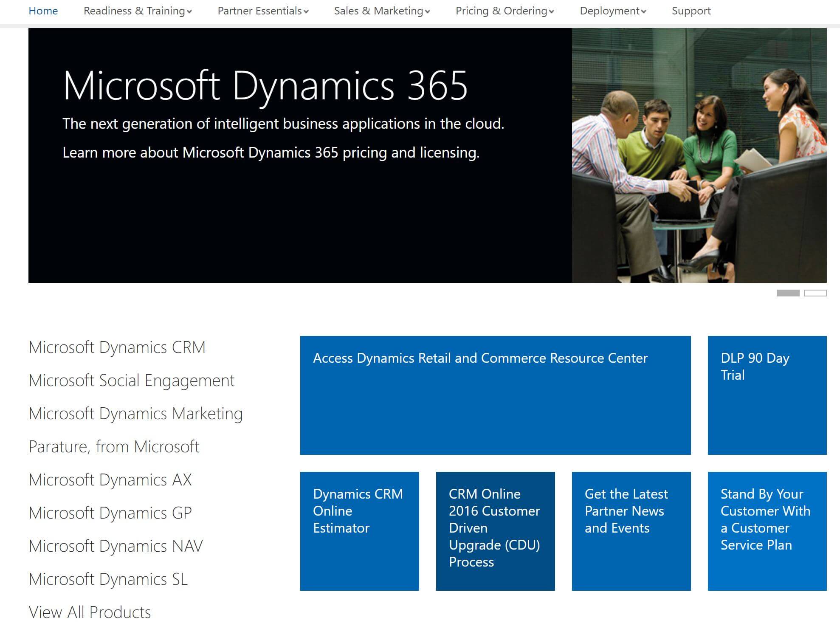Image resolution: width=840 pixels, height=629 pixels.
Task: Open Dynamics CRM Online Estimator tile
Action: (x=359, y=531)
